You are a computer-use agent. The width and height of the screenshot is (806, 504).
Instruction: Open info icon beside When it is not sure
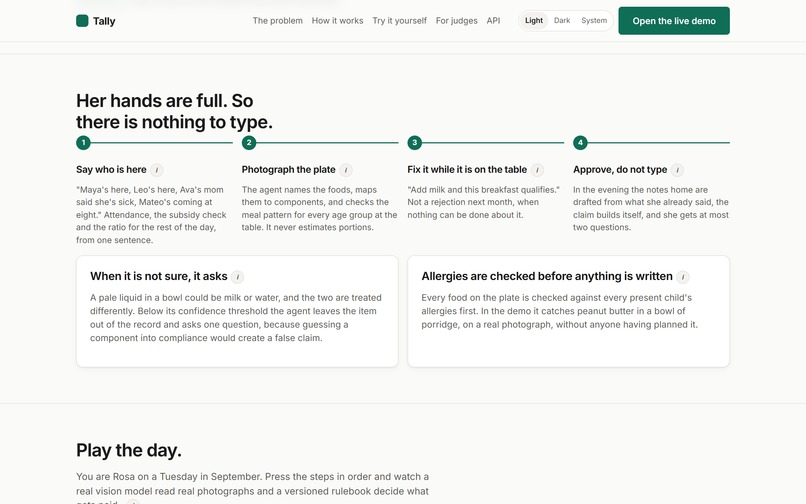click(237, 277)
